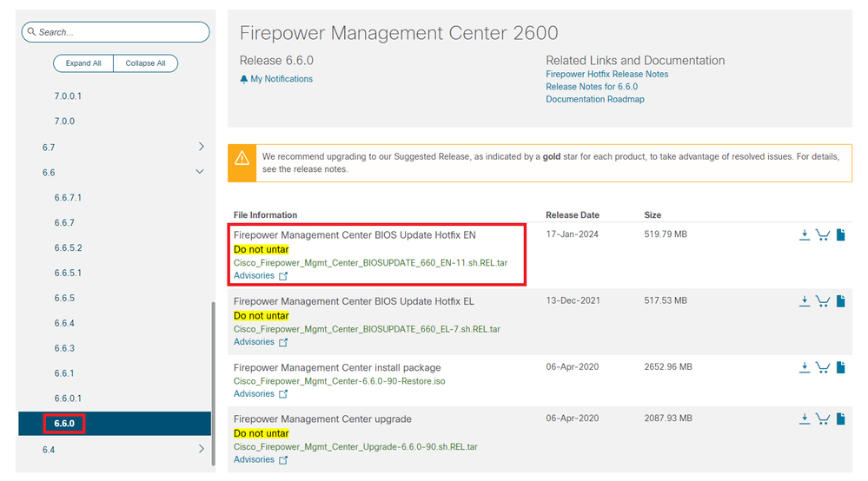
Task: Select release 6.6.7.1 in the tree
Action: (x=68, y=197)
